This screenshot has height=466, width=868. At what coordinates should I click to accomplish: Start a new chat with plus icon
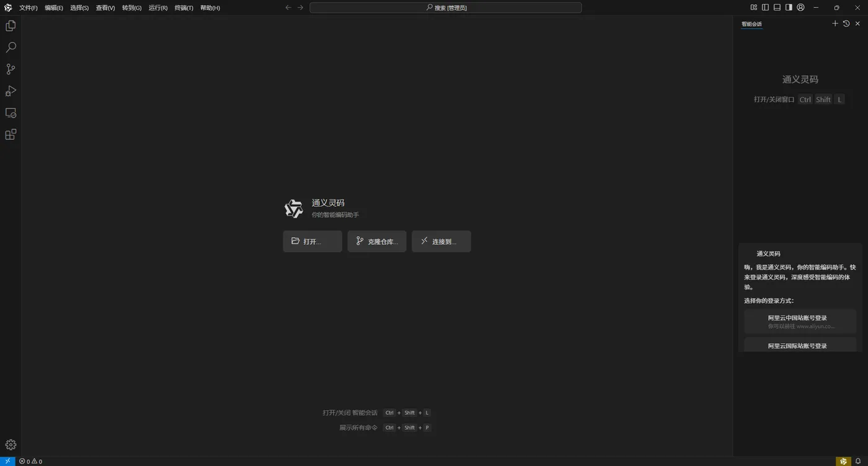coord(835,24)
